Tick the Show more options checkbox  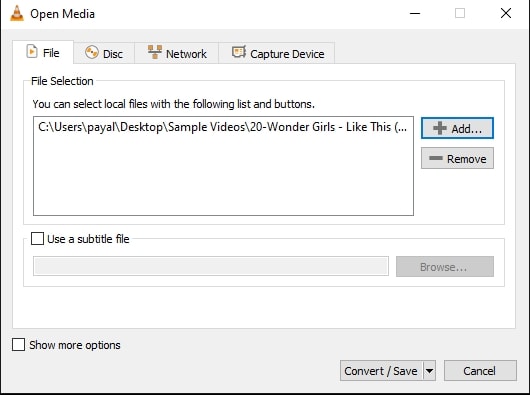coord(18,345)
